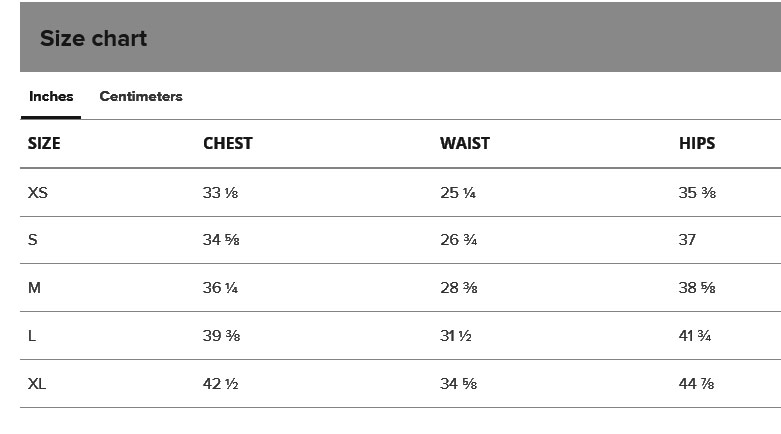Click S hips value 37
781x434 pixels.
[687, 240]
